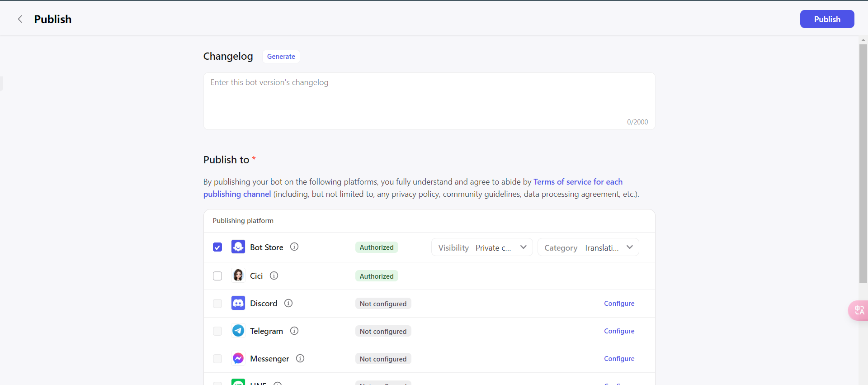Click the info icon beside Bot Store
This screenshot has width=868, height=385.
[294, 247]
